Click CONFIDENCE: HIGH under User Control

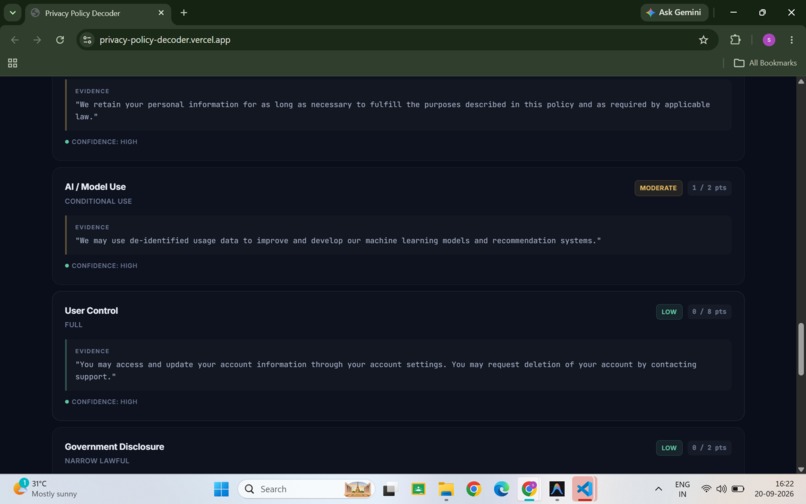pos(101,402)
